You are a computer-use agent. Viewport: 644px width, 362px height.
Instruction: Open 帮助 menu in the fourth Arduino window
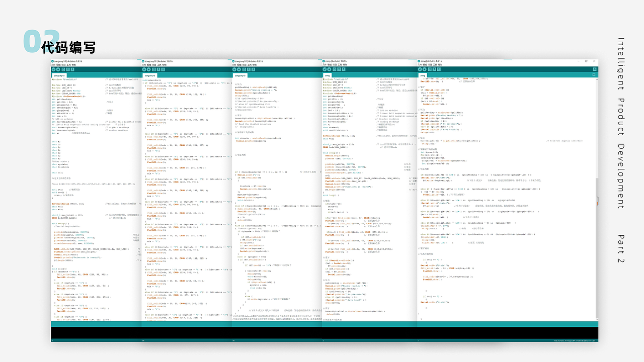[345, 65]
